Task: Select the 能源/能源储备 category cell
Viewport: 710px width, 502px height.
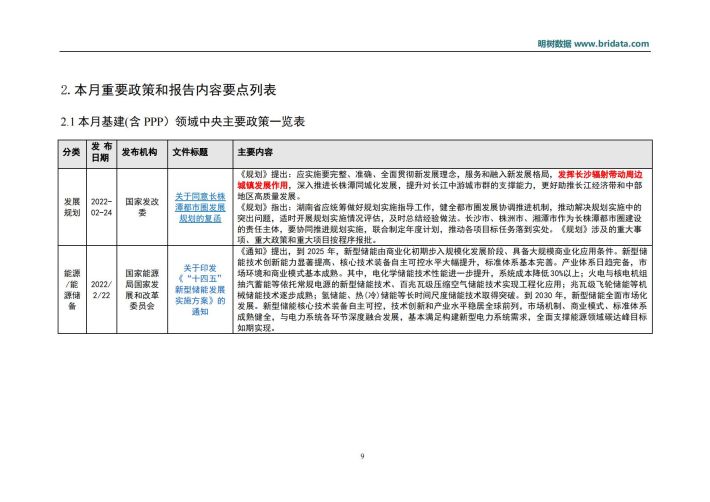Action: point(72,290)
